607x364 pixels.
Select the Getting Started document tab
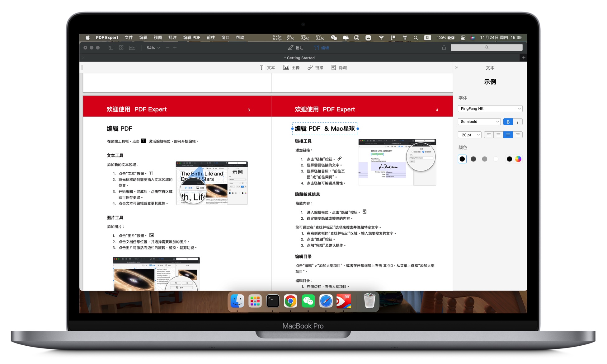[299, 58]
